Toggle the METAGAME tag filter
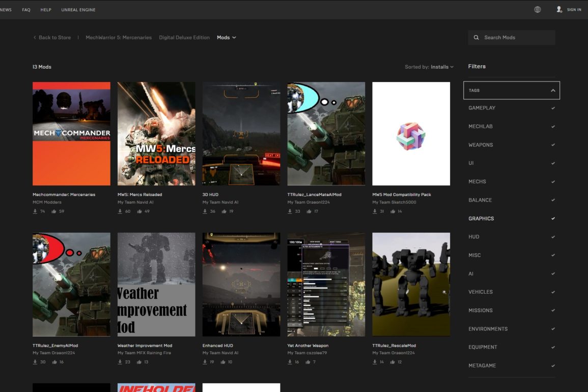Screen dimensions: 588x392 pyautogui.click(x=512, y=366)
